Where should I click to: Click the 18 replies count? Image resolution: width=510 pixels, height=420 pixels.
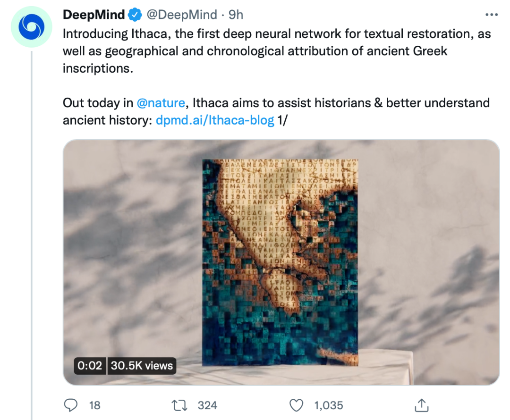point(94,405)
